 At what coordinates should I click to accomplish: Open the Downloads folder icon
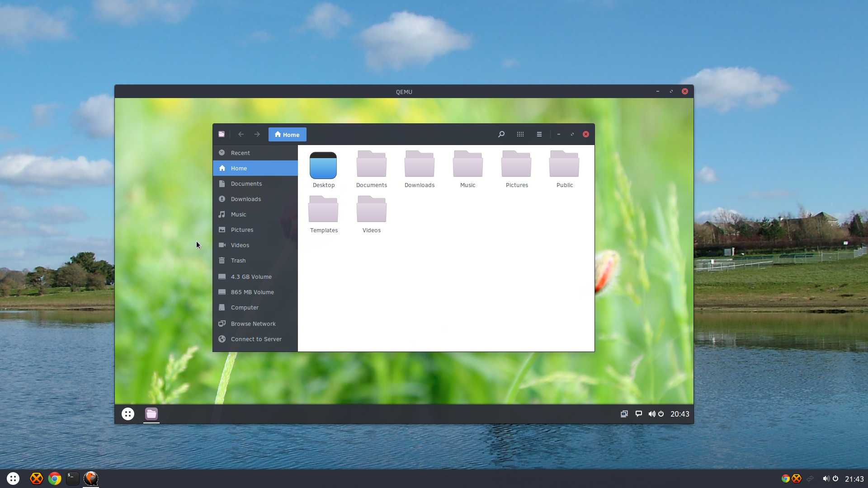[x=420, y=164]
